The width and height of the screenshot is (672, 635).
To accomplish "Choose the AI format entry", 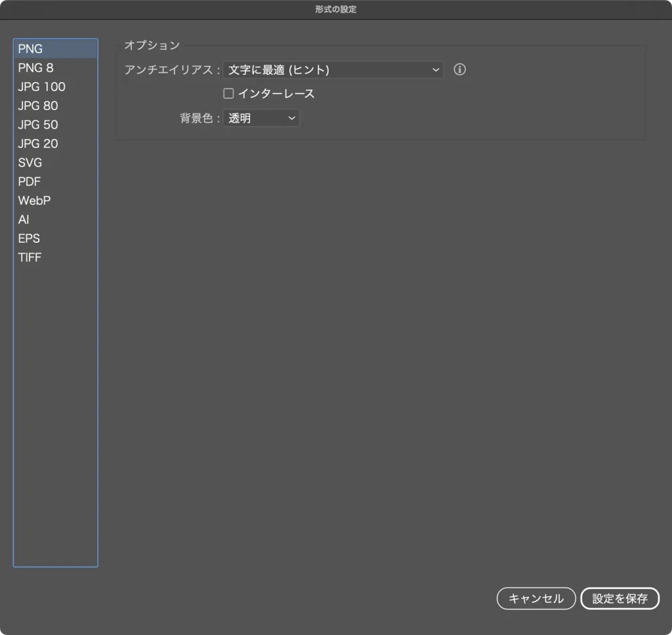I will pos(55,219).
